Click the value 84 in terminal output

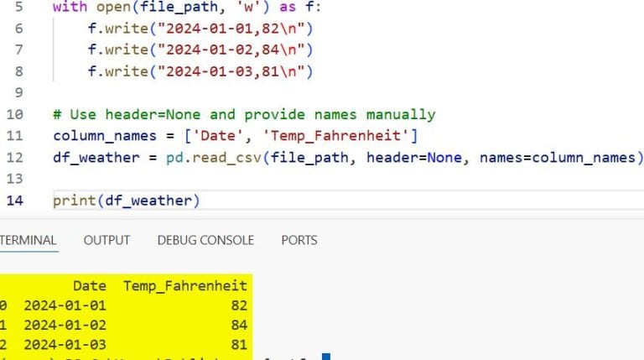pos(239,325)
